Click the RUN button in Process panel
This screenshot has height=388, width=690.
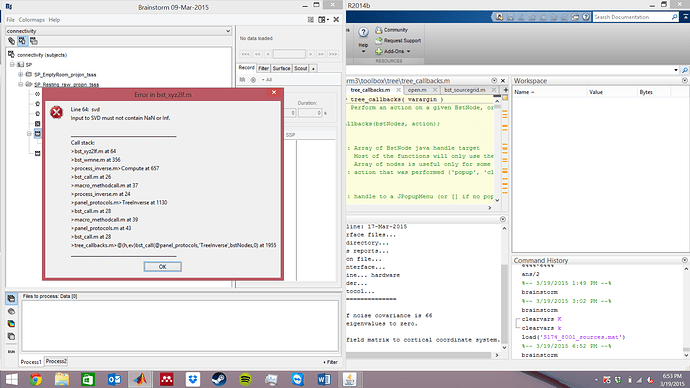click(11, 351)
